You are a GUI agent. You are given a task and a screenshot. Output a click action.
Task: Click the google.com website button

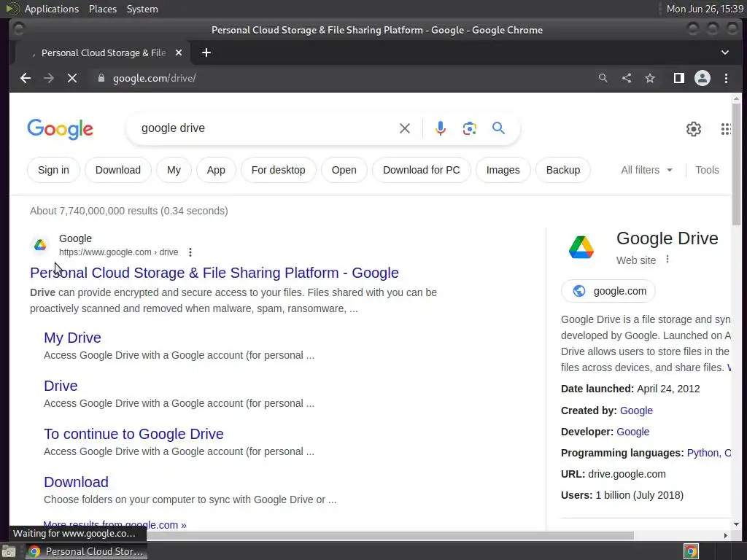608,291
